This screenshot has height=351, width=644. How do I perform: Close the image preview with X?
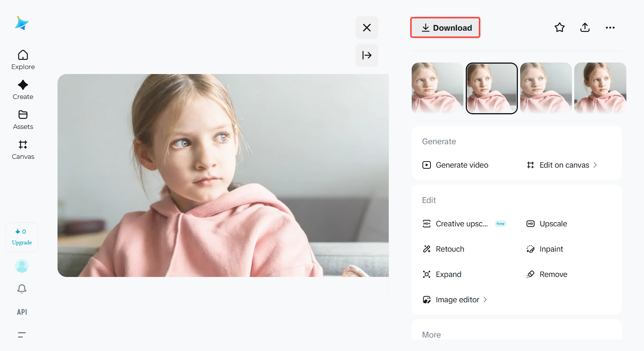click(x=367, y=28)
